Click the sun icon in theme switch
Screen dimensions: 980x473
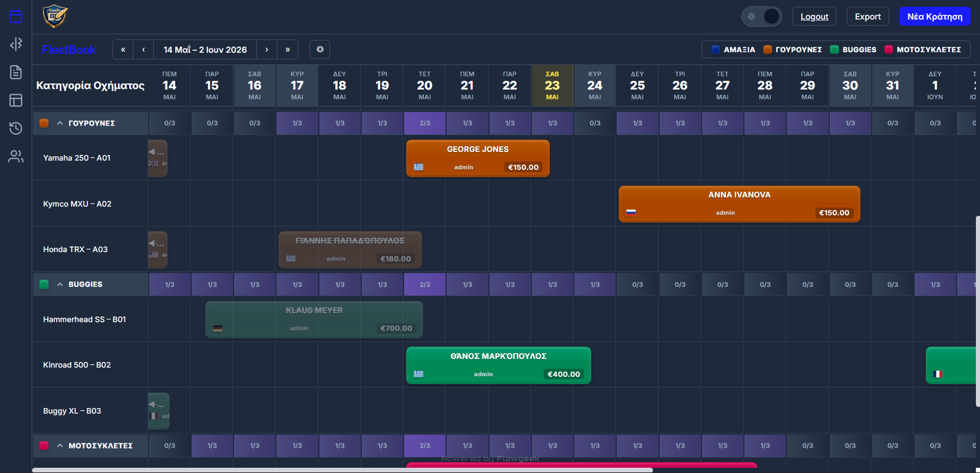pos(752,17)
